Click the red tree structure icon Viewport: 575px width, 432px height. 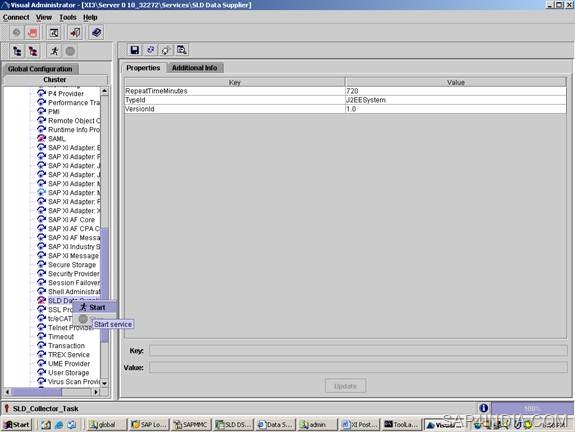point(33,51)
